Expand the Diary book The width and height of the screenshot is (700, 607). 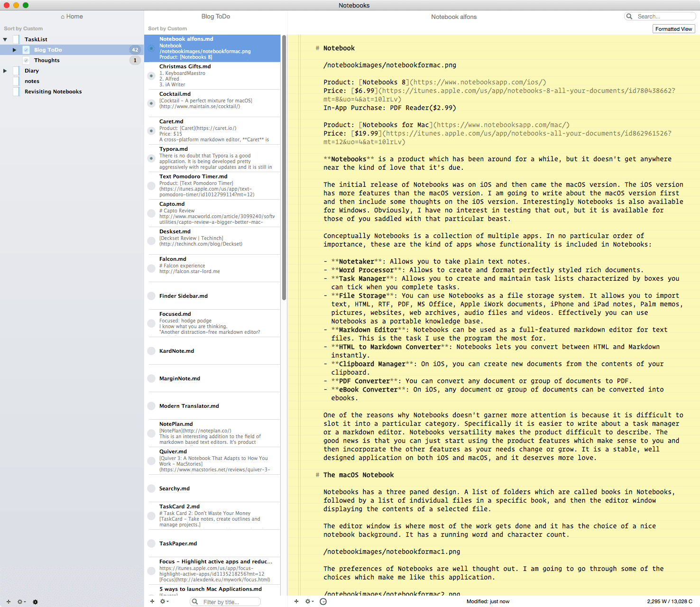5,71
